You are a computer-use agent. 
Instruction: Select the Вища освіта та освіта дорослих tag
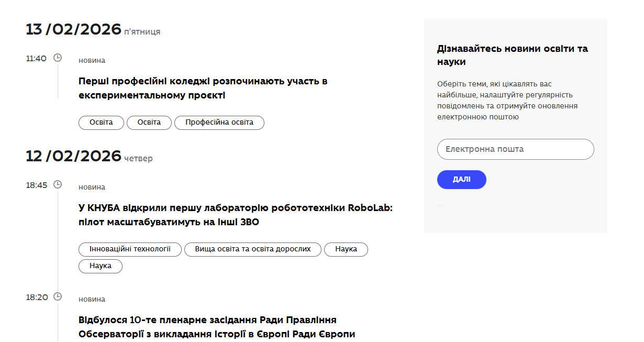pos(253,249)
